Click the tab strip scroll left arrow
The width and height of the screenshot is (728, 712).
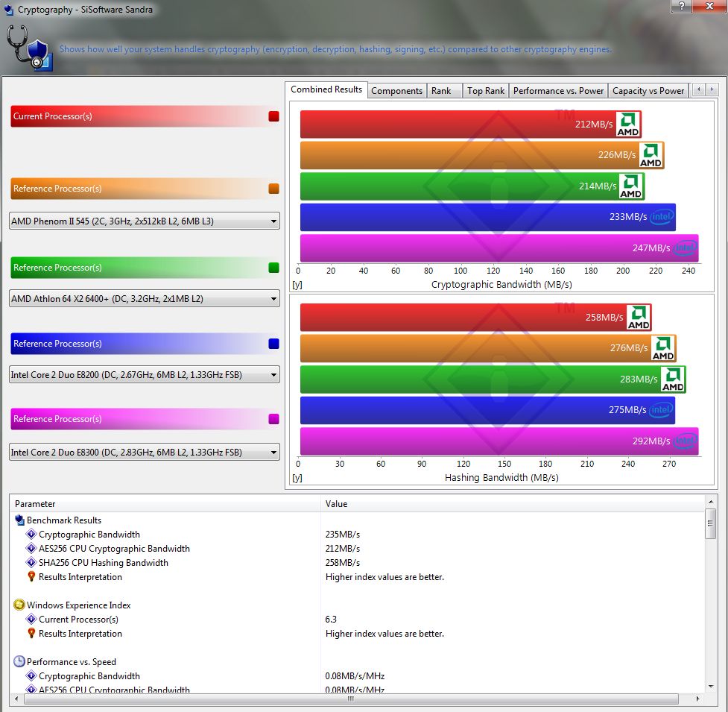coord(699,89)
